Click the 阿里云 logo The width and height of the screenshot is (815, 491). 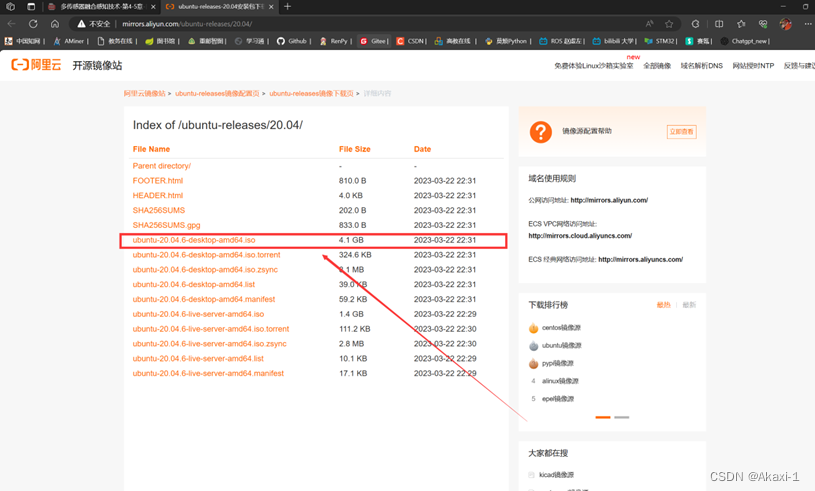coord(36,65)
